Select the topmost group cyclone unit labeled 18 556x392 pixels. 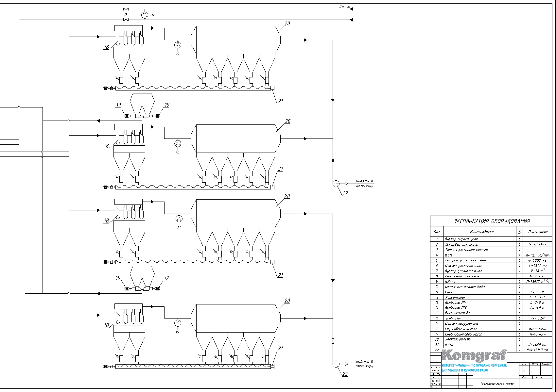pos(129,35)
